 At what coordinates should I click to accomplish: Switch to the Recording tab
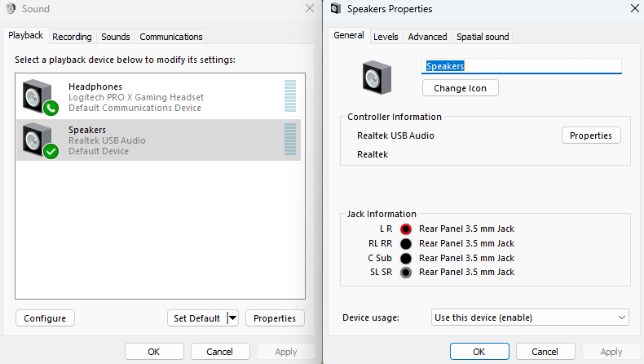72,37
